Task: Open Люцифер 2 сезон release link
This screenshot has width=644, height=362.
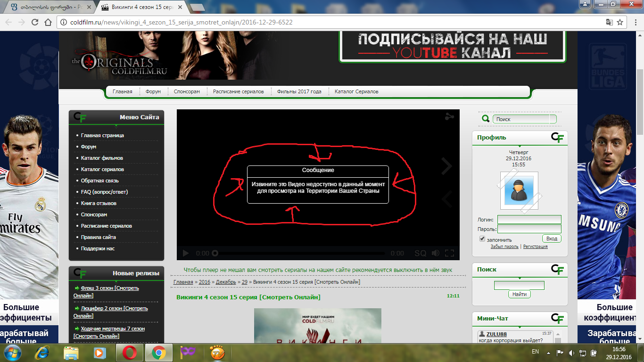Action: (x=111, y=312)
